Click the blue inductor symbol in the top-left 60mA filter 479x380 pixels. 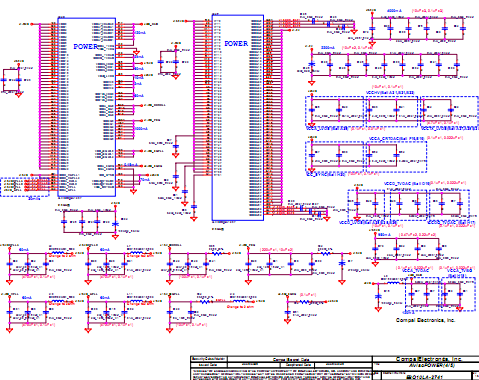(x=57, y=253)
